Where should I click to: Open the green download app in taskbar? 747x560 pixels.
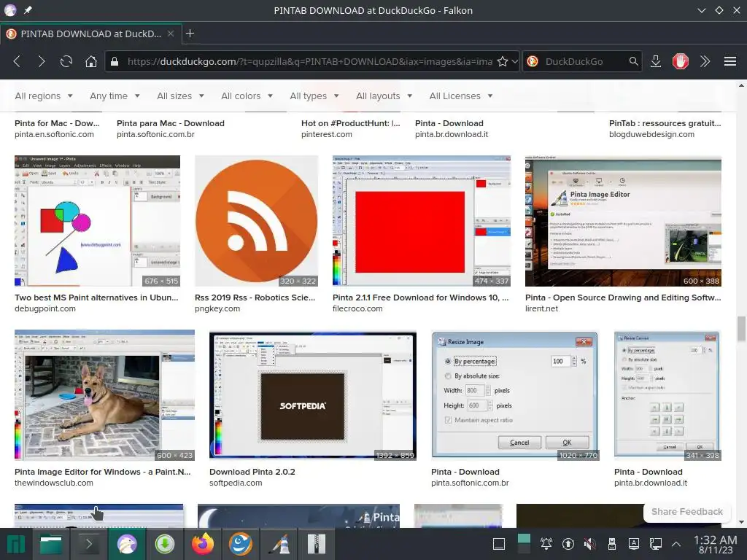point(165,544)
